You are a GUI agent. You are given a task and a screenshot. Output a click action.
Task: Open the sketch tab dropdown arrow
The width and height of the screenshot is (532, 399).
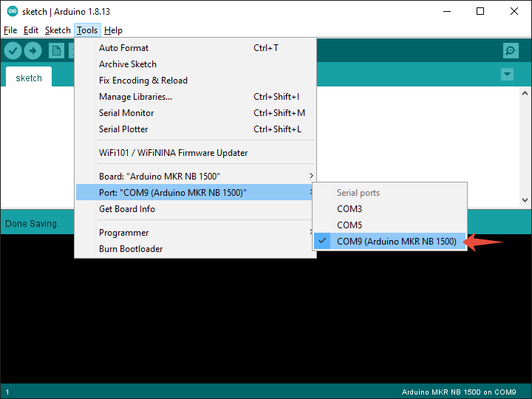point(507,75)
